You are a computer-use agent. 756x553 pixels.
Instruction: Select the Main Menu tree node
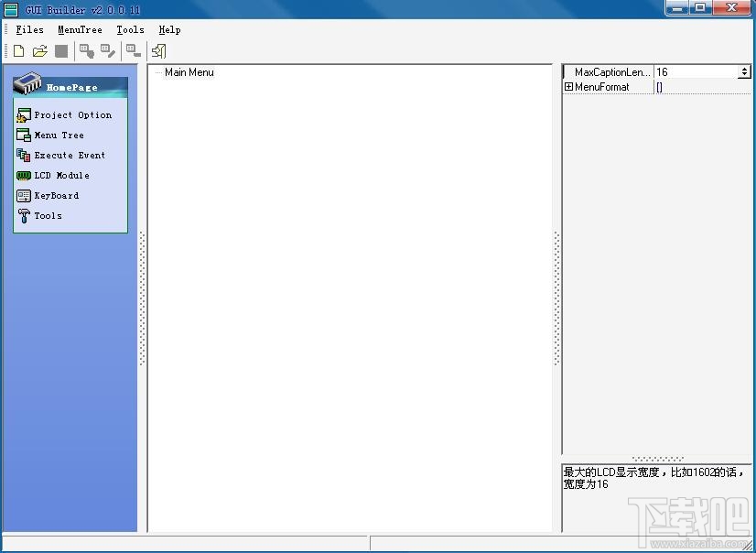point(189,72)
